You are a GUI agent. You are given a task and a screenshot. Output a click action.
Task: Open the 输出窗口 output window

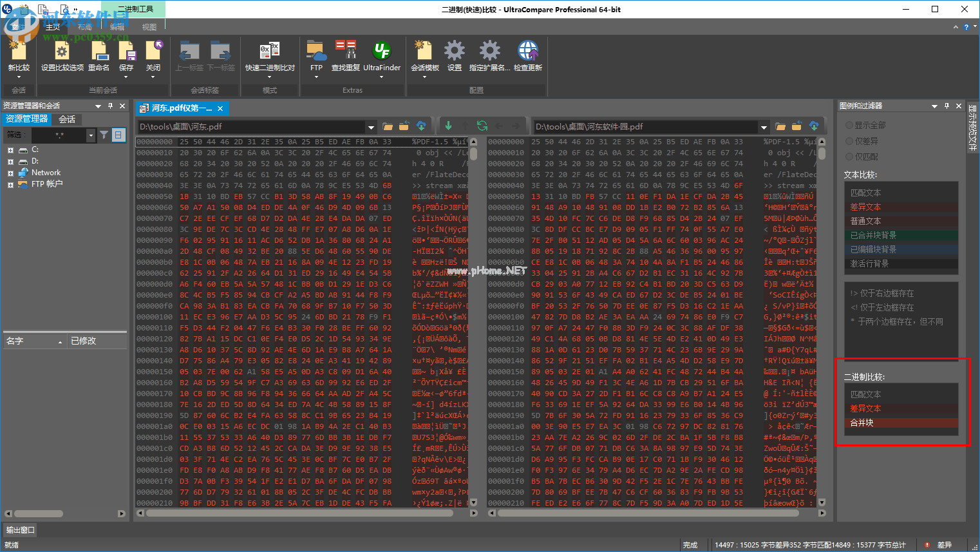point(20,530)
